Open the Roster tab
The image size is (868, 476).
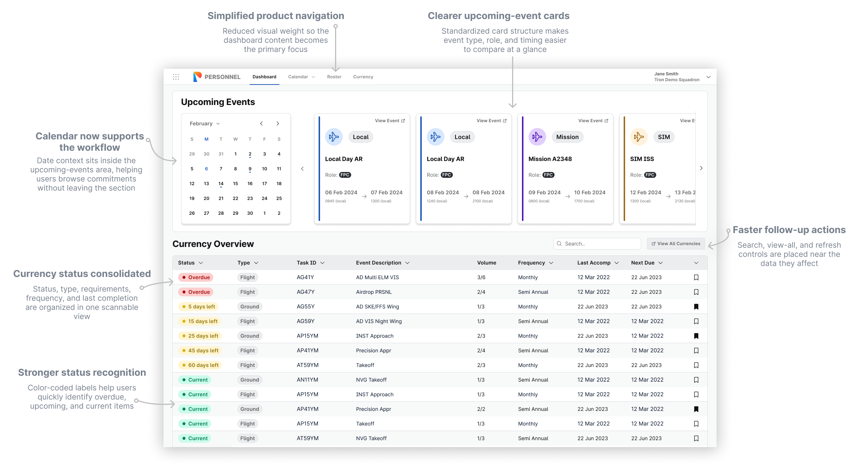click(x=334, y=77)
